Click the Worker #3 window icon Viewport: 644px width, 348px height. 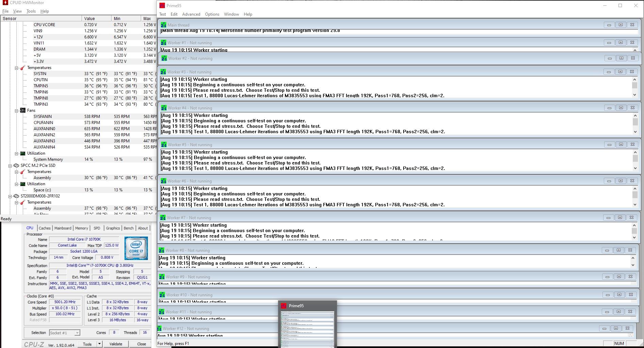click(x=163, y=72)
